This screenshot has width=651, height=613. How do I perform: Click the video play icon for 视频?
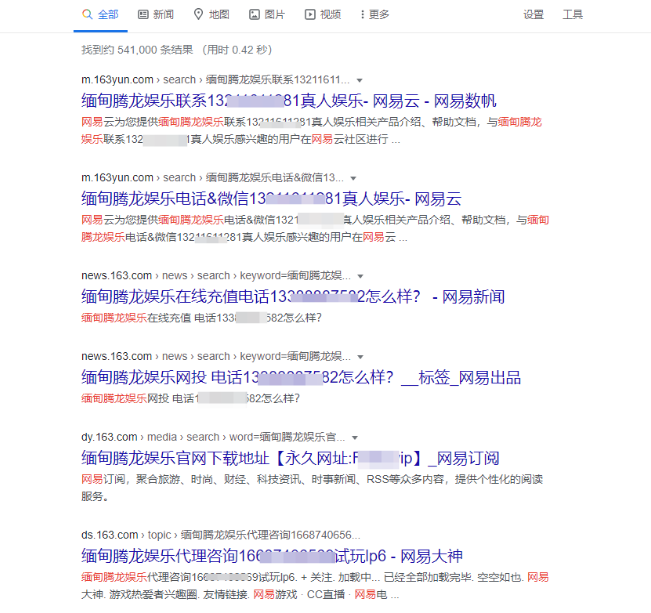tap(310, 15)
